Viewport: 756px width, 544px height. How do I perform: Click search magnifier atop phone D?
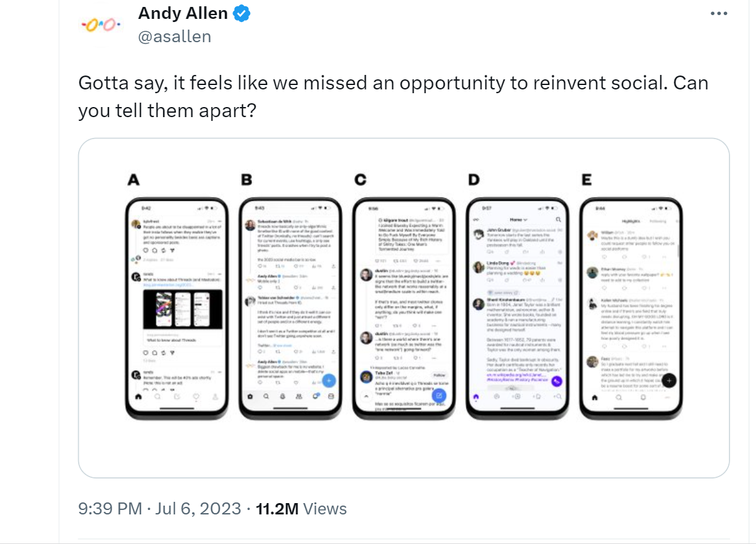pyautogui.click(x=558, y=219)
